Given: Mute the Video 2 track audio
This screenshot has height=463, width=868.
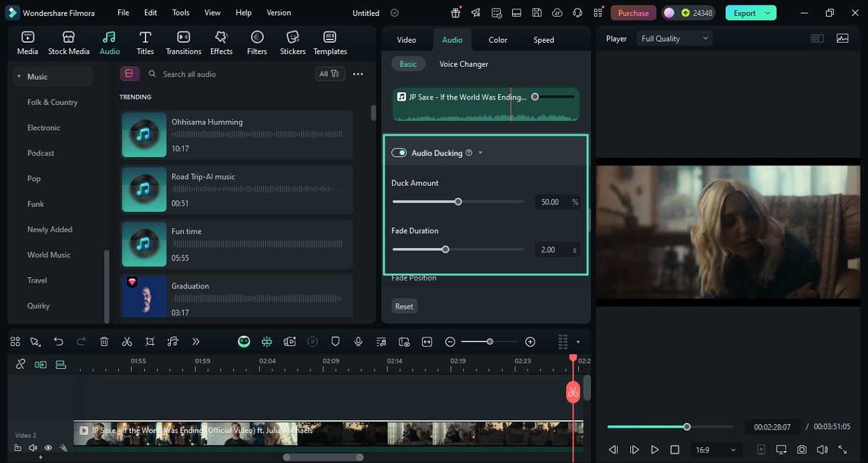Looking at the screenshot, I should (x=33, y=448).
